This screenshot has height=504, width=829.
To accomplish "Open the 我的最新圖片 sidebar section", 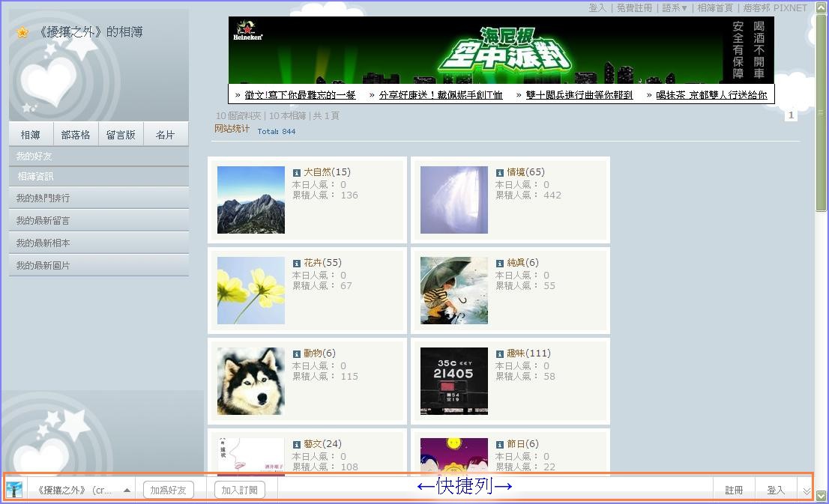I will (x=99, y=266).
